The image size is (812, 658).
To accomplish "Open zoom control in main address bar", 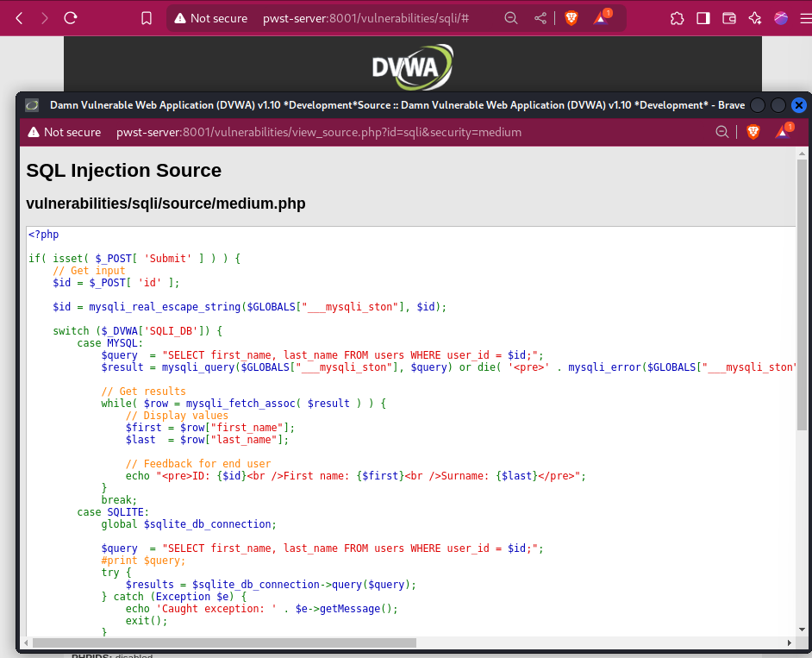I will tap(511, 18).
